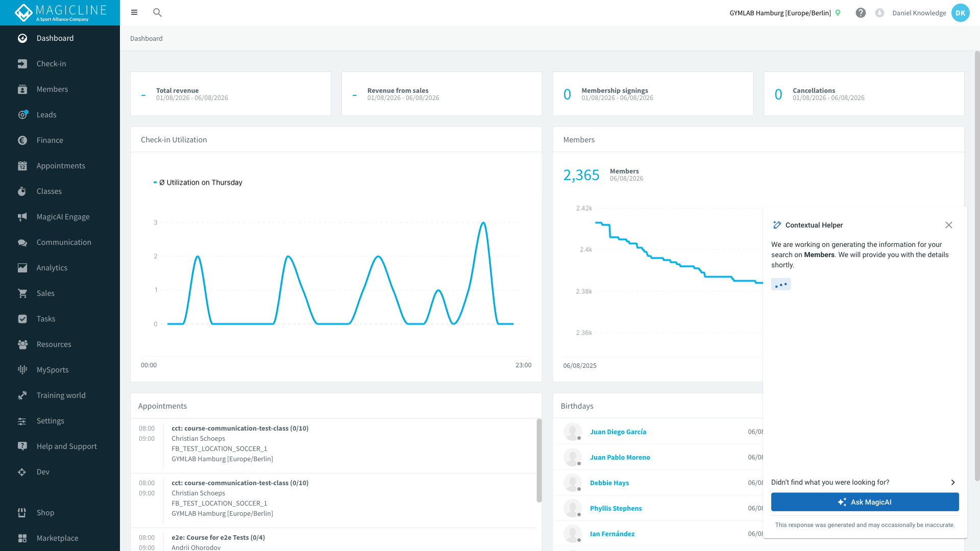Open Juan Diego García's profile link

(x=618, y=432)
